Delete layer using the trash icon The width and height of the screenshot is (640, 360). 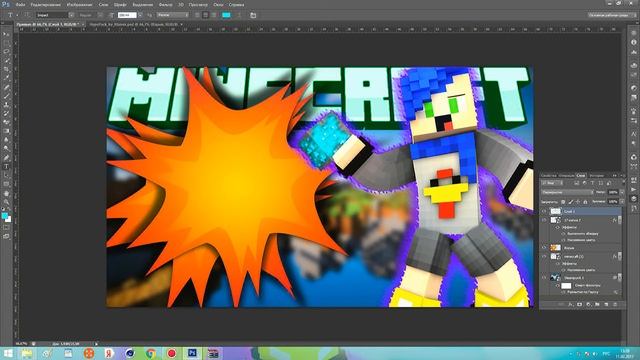pyautogui.click(x=615, y=304)
